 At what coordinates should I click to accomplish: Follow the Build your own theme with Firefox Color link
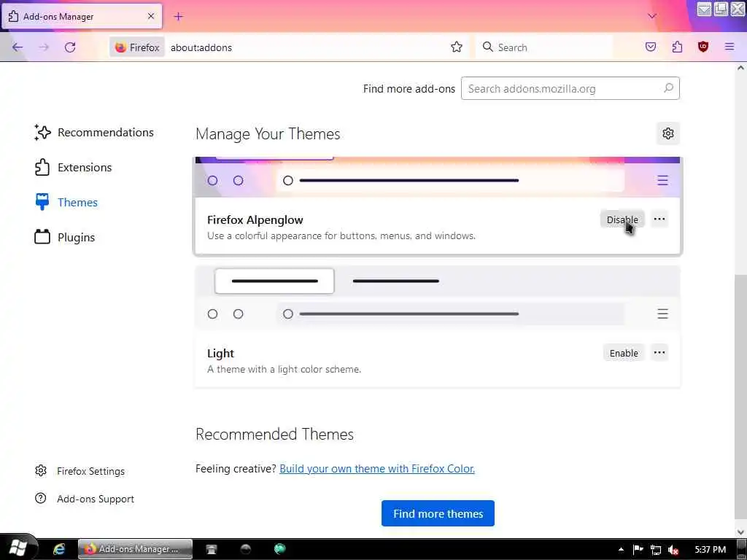377,469
